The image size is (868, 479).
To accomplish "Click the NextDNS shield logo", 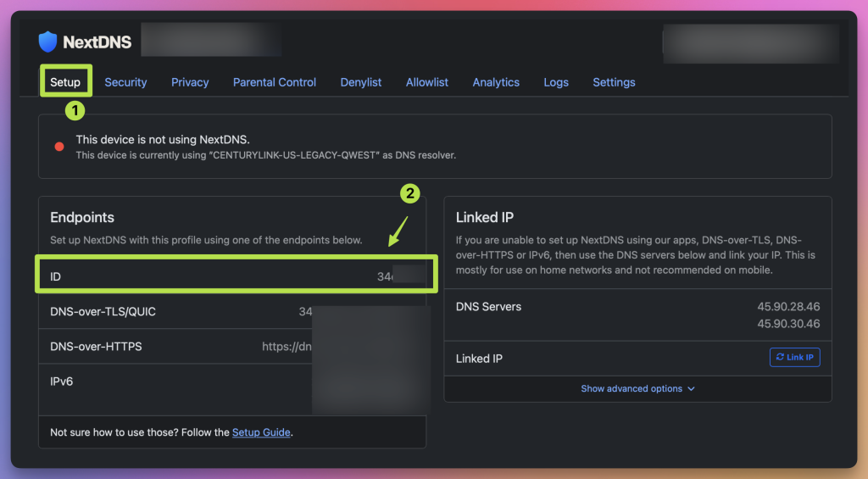I will (x=47, y=42).
